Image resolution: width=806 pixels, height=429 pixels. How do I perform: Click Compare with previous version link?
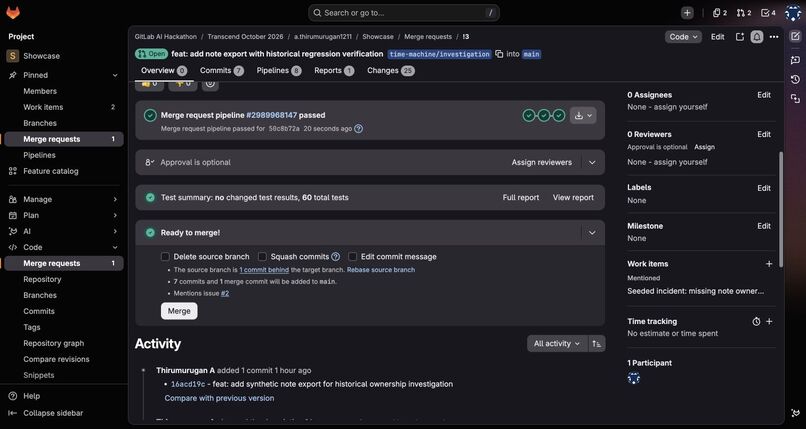pyautogui.click(x=219, y=398)
